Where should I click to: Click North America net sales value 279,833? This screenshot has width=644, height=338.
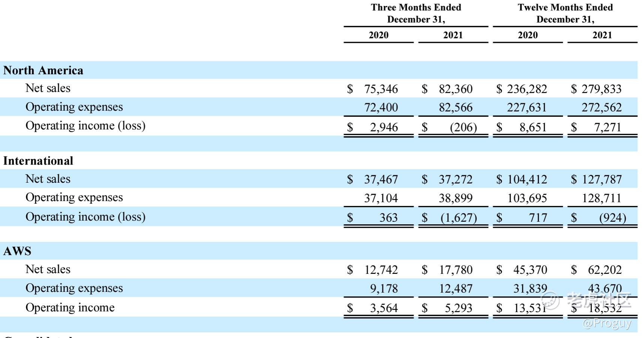click(x=602, y=89)
